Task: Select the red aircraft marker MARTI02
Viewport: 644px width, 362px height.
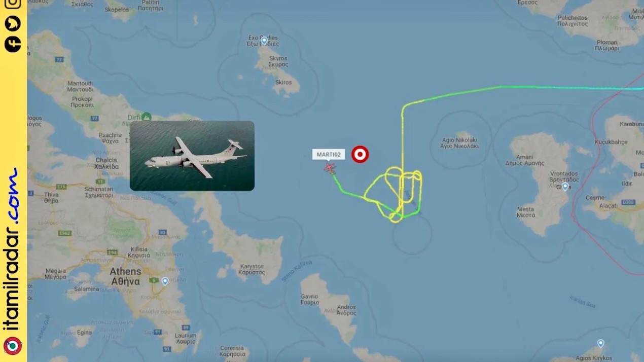Action: click(330, 168)
